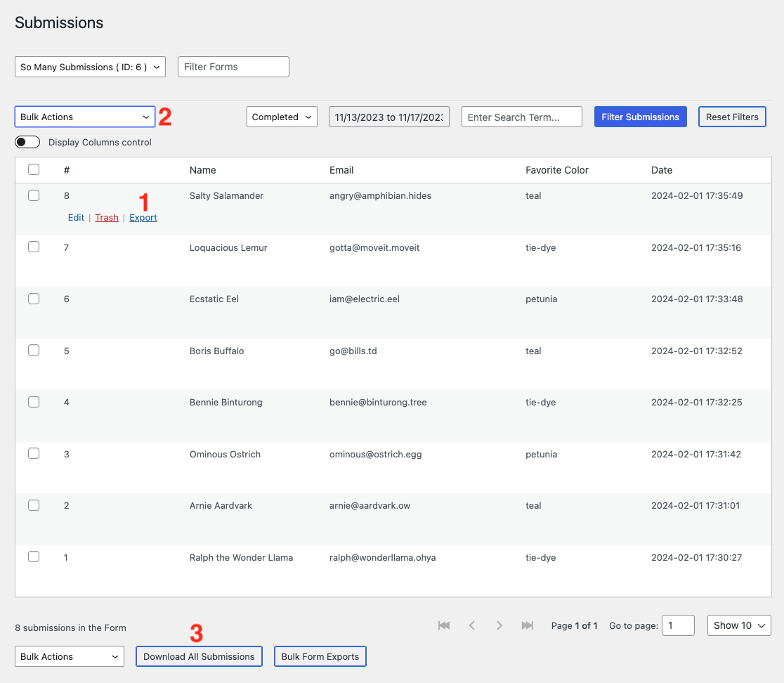This screenshot has width=784, height=683.
Task: Open Bulk Form Exports
Action: click(x=320, y=656)
